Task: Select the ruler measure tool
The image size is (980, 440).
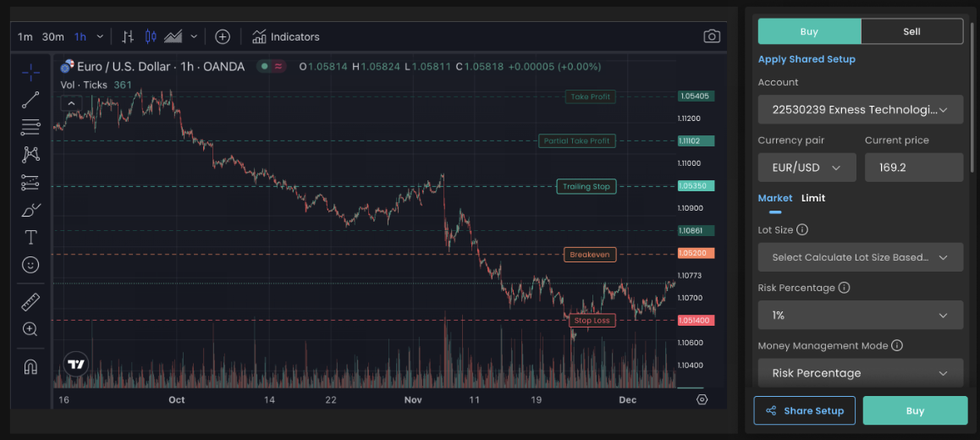Action: pos(30,302)
